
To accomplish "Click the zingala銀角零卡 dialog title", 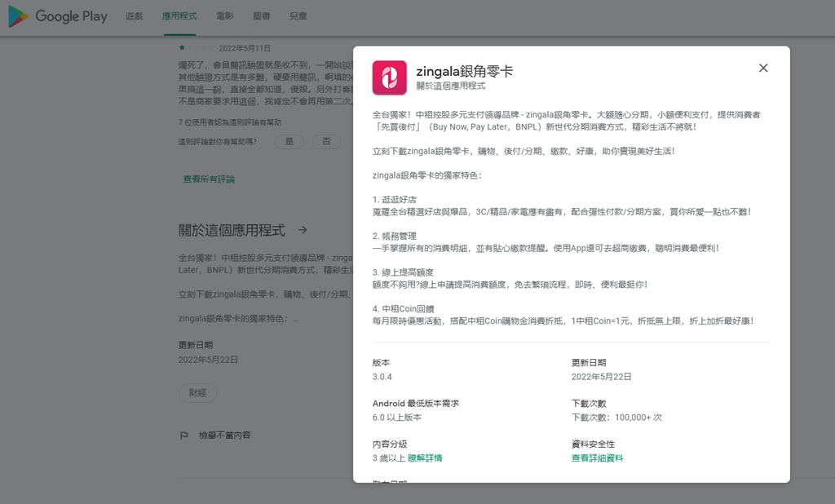I will click(x=464, y=72).
